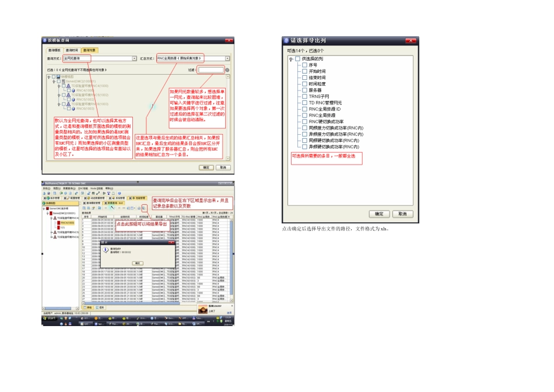Click 取消 in export column dialog
The width and height of the screenshot is (554, 392).
tap(402, 214)
